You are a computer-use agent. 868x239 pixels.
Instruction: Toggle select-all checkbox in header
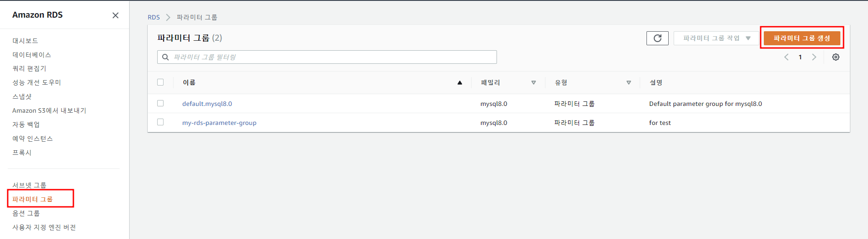pyautogui.click(x=160, y=82)
